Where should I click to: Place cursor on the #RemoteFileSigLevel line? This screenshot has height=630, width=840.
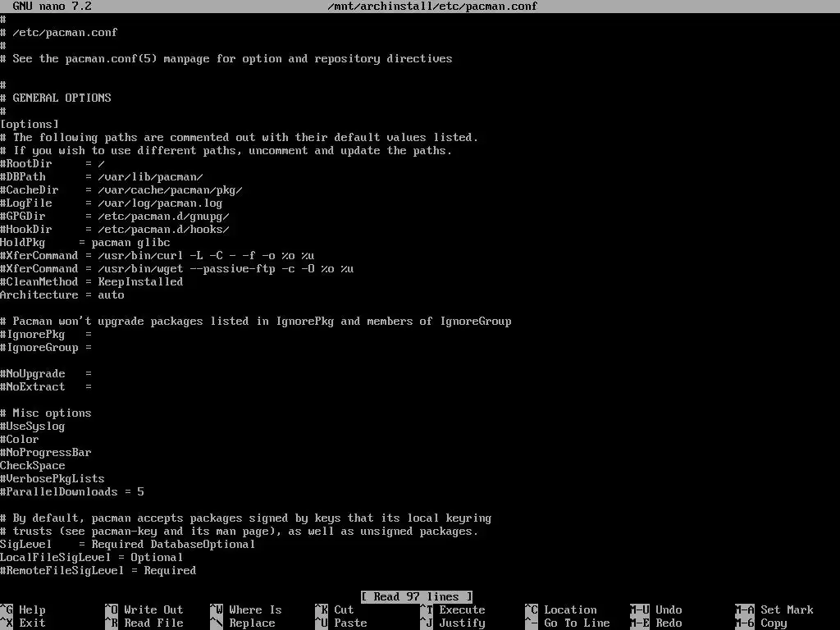coord(98,571)
